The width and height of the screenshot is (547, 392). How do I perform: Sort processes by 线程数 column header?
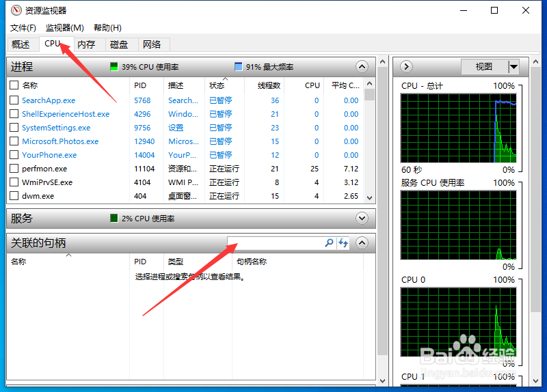(x=264, y=85)
